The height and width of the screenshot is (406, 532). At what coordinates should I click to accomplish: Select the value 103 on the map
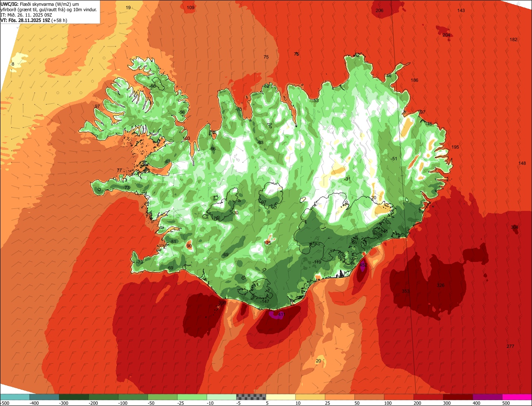click(186, 138)
